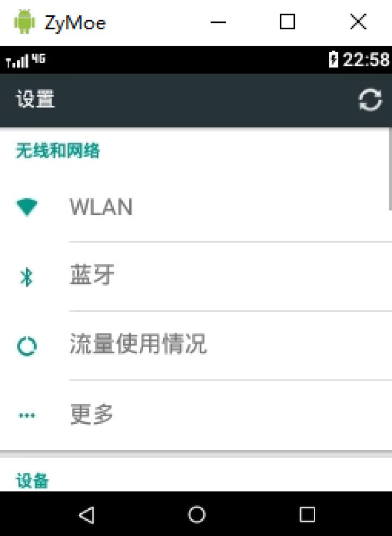The image size is (392, 536).
Task: Open the WLAN settings entry
Action: point(196,207)
